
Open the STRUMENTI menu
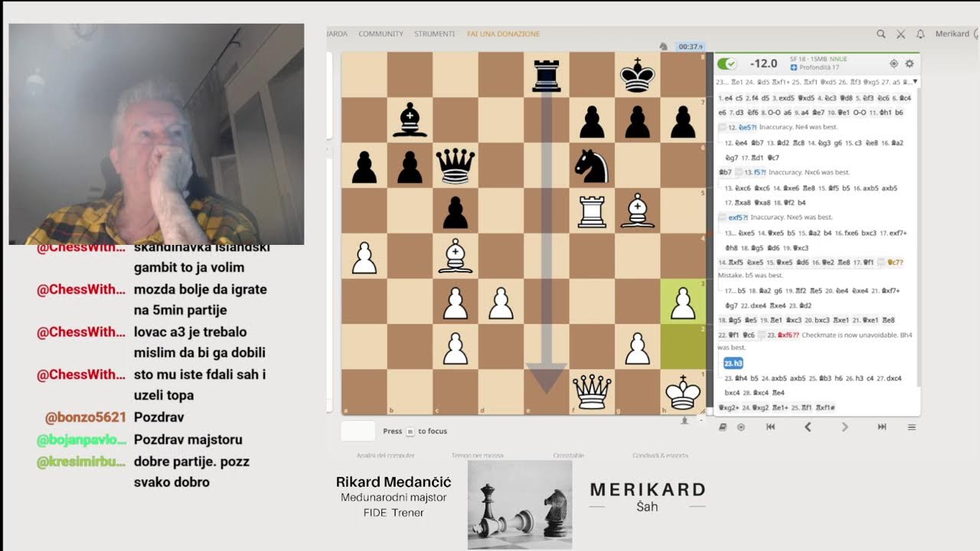pos(435,34)
